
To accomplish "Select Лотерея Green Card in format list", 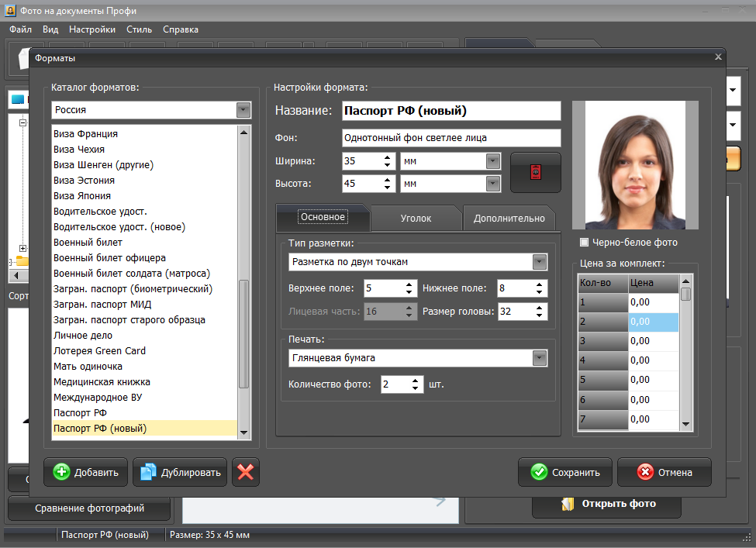I will [x=99, y=350].
